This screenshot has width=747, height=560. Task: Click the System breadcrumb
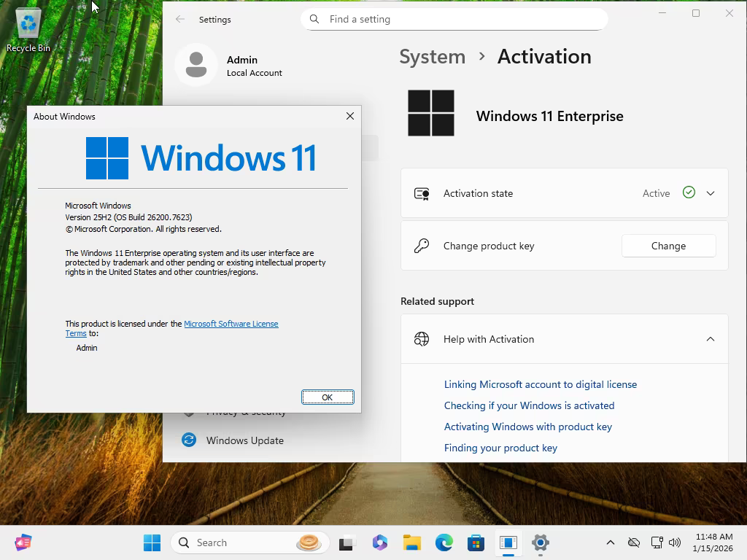pyautogui.click(x=432, y=57)
